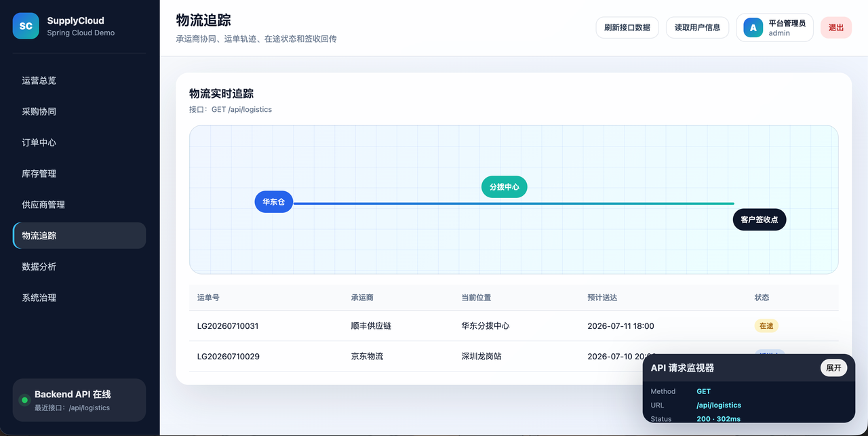The height and width of the screenshot is (436, 868).
Task: Open 运营总览 in the sidebar
Action: 79,80
